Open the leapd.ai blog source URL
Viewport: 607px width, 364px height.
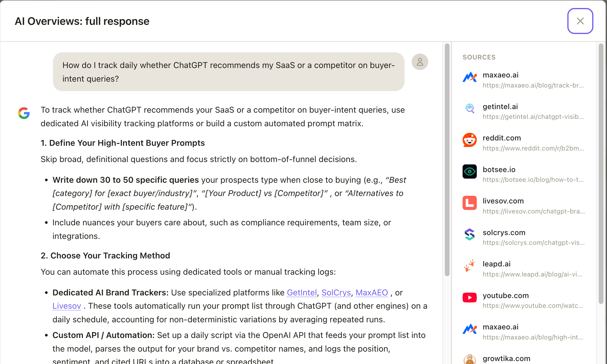point(532,274)
